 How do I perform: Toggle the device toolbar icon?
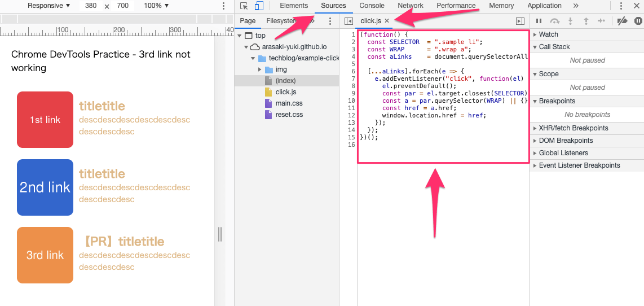[x=259, y=6]
